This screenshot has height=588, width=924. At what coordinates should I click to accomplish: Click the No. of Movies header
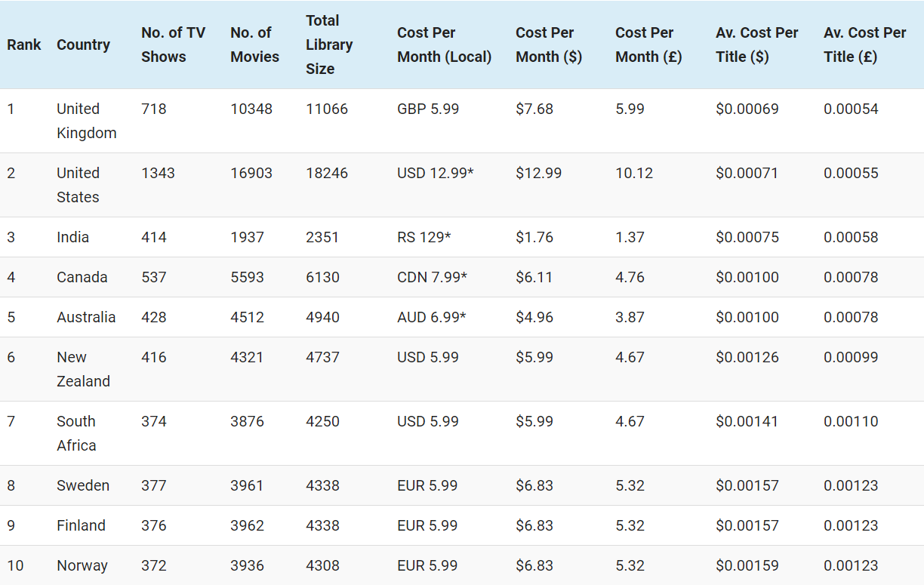coord(254,45)
